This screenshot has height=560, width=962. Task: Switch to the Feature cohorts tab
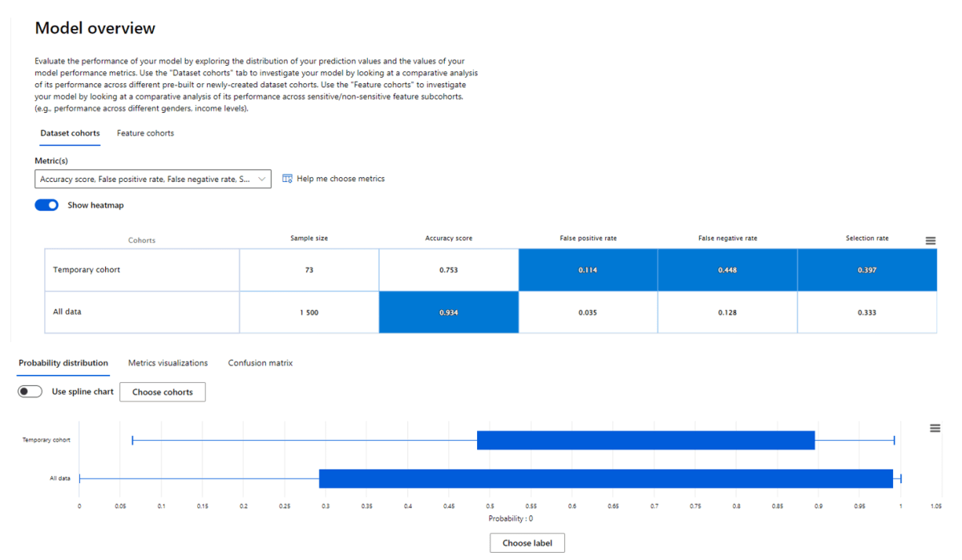click(145, 133)
